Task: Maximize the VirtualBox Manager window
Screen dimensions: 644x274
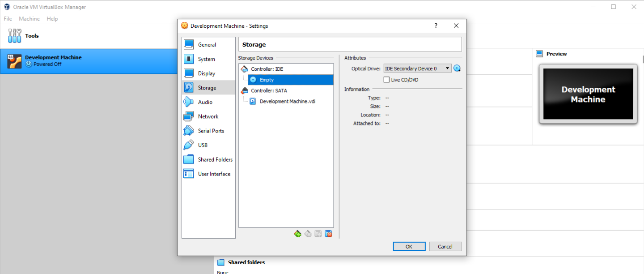Action: [613, 7]
